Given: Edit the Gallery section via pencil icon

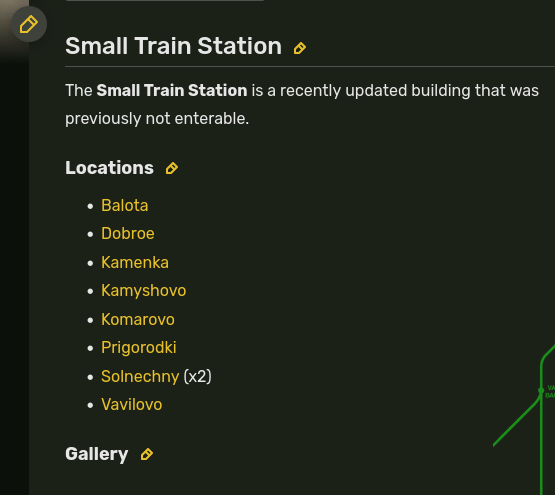Looking at the screenshot, I should [147, 454].
